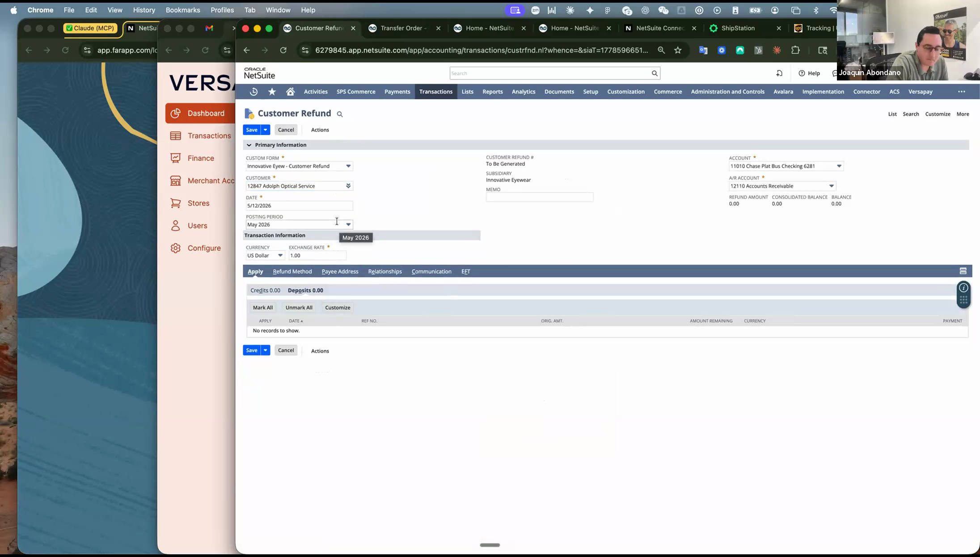Viewport: 980px width, 557px height.
Task: Open Versapay Finance sidebar item
Action: 192,158
